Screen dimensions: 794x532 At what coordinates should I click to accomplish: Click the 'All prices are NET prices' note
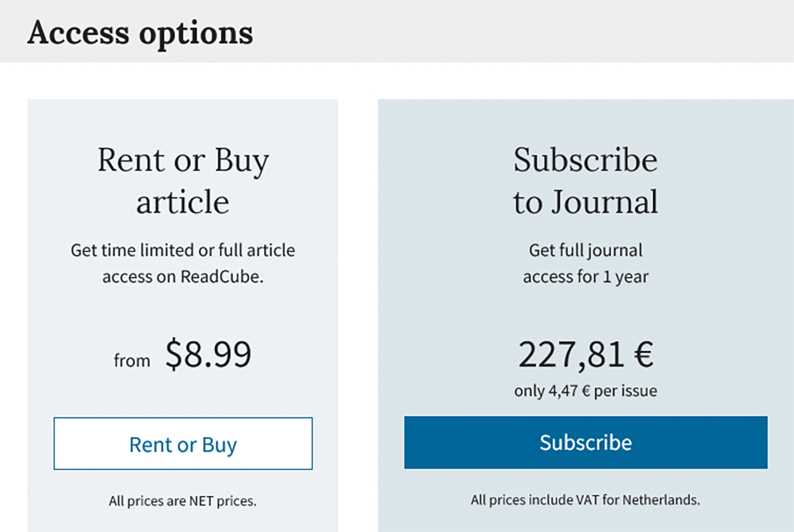click(x=183, y=501)
